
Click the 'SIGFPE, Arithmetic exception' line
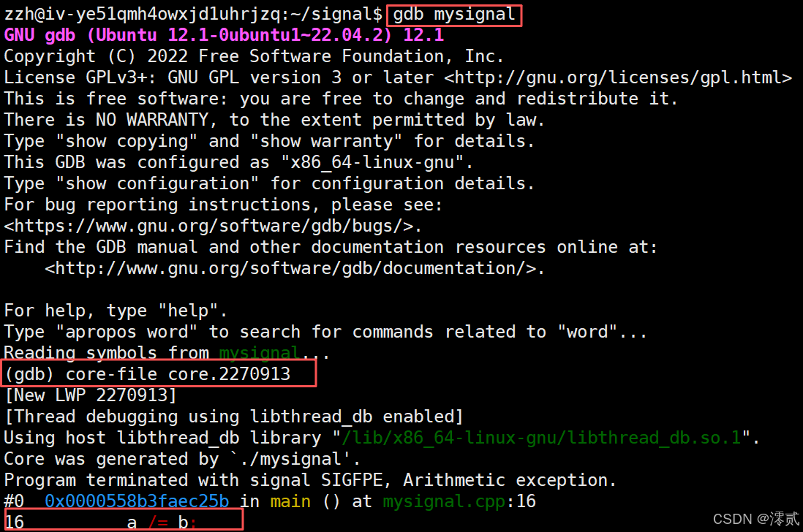[x=310, y=480]
